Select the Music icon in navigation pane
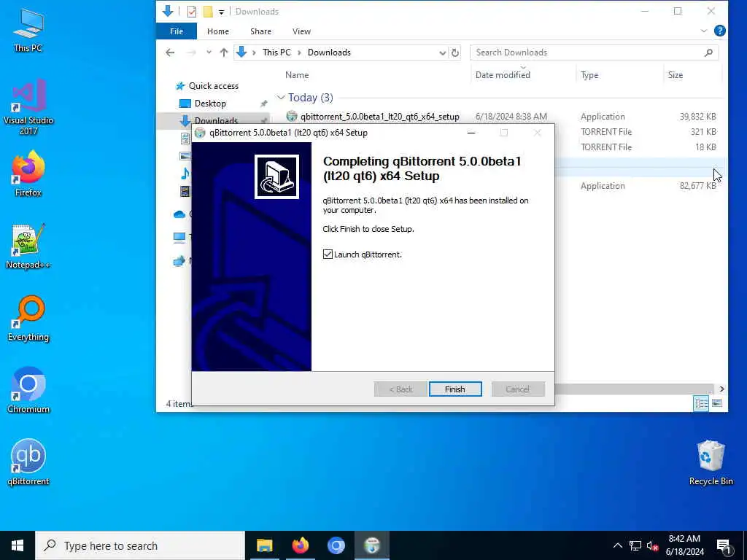 185,174
